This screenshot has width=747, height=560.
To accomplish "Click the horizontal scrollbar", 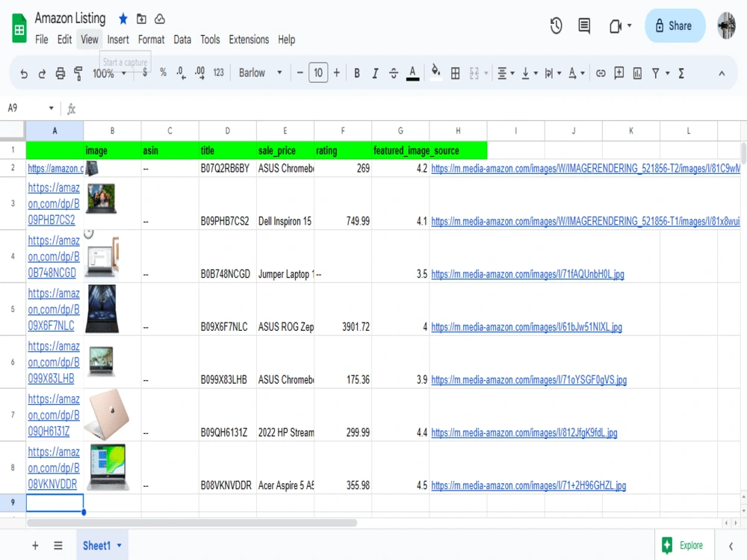I will click(192, 523).
